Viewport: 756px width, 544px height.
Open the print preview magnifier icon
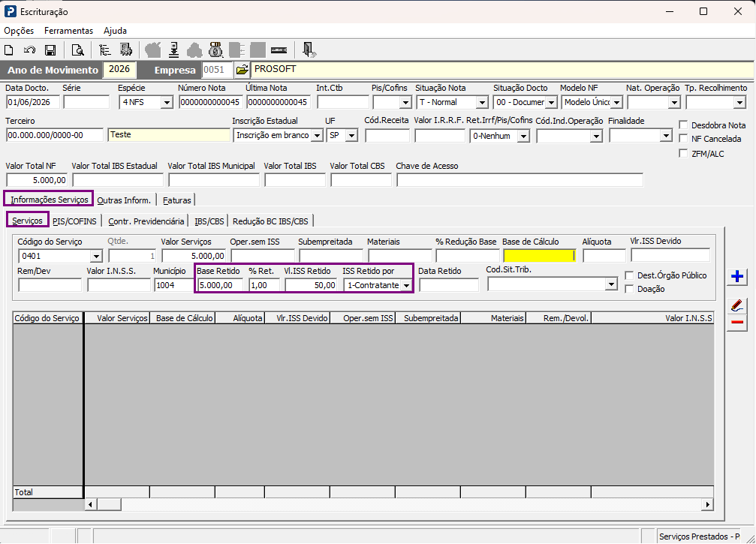[77, 50]
